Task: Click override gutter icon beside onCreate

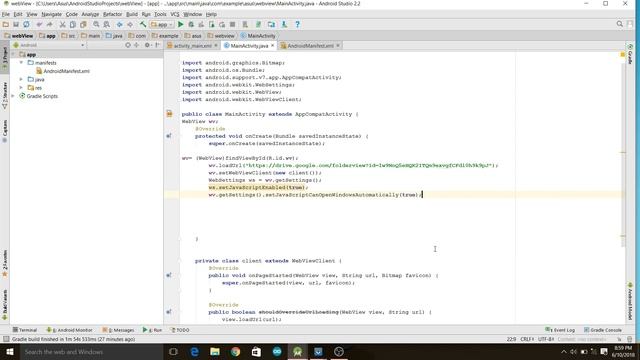Action: click(169, 136)
